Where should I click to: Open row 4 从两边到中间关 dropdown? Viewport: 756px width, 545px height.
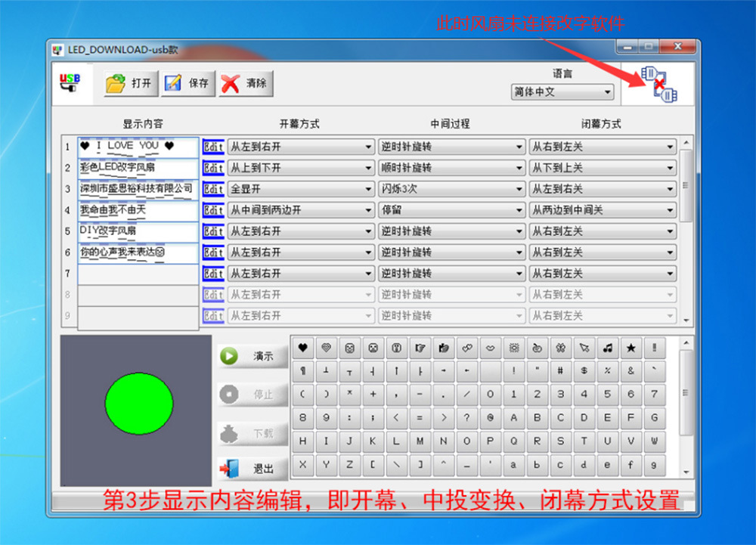[x=603, y=210]
